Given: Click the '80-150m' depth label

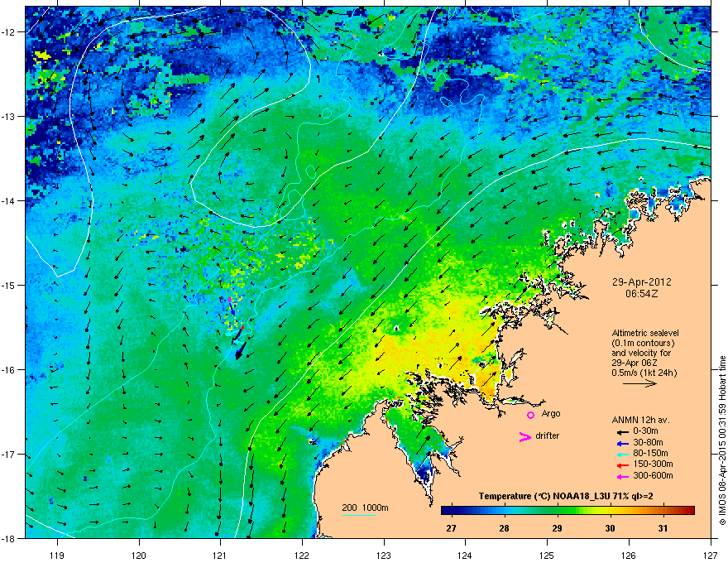Looking at the screenshot, I should pyautogui.click(x=650, y=454).
